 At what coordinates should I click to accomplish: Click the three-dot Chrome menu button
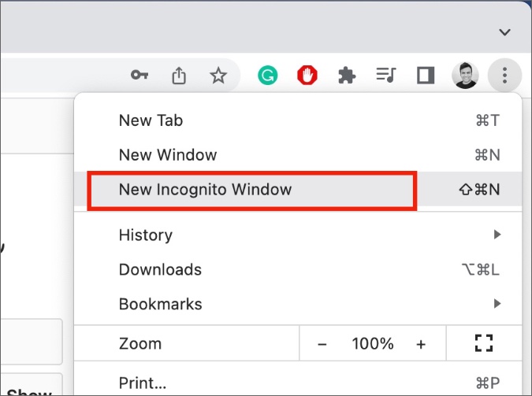(x=504, y=76)
